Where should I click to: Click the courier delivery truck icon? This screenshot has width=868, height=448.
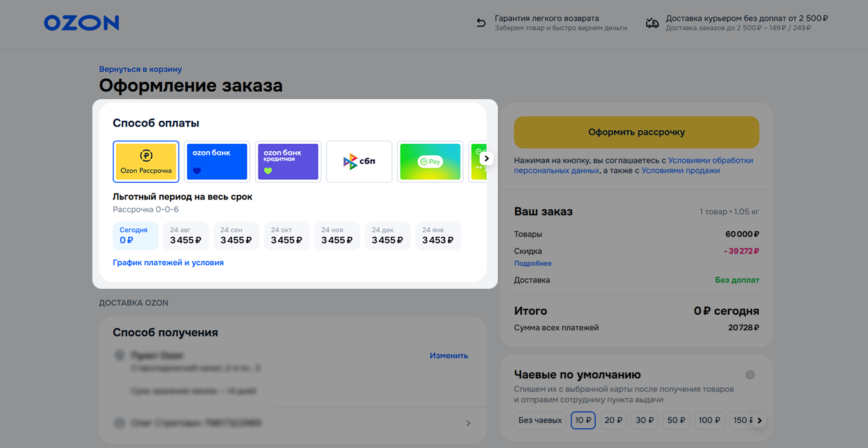(x=652, y=23)
